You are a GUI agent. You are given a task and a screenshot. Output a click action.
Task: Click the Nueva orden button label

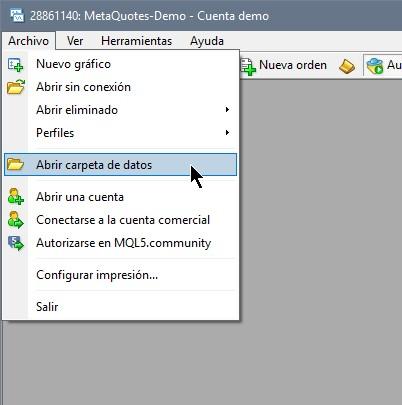tap(293, 65)
